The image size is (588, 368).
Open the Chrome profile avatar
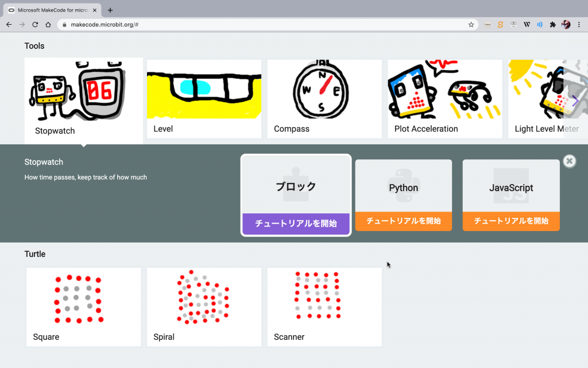point(566,25)
